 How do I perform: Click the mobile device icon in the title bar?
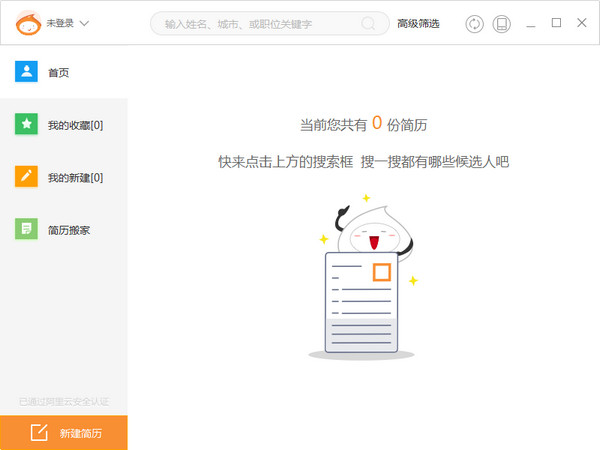(x=502, y=24)
